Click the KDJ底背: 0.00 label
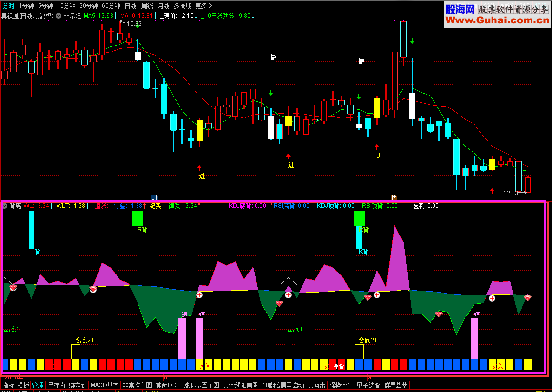Screen dimensions: 552x392 248,205
